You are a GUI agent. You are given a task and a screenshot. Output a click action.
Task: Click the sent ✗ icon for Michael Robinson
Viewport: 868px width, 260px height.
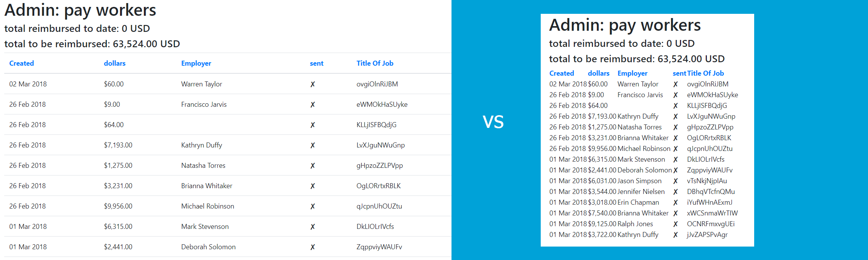pos(313,206)
